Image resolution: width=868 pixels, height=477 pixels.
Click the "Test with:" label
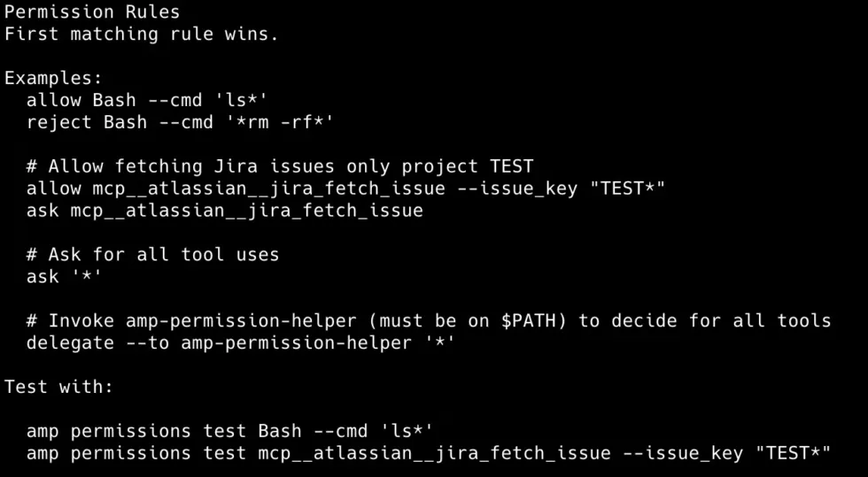point(59,387)
